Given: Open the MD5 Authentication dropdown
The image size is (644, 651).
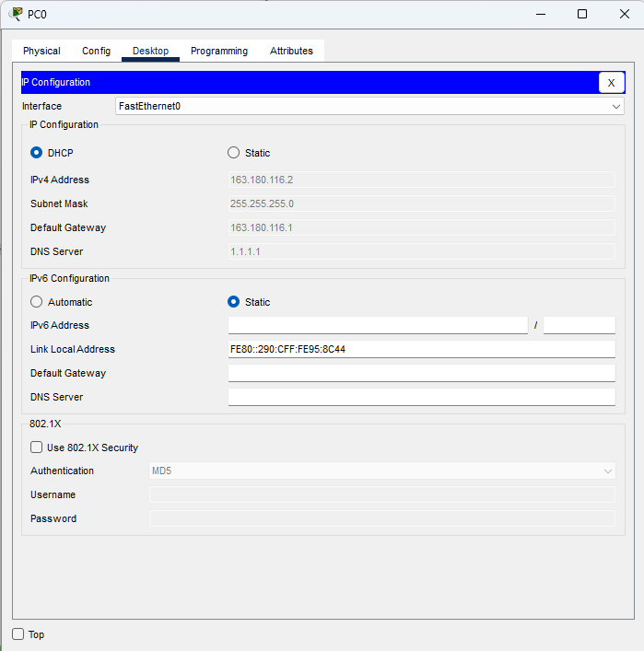Looking at the screenshot, I should [382, 471].
